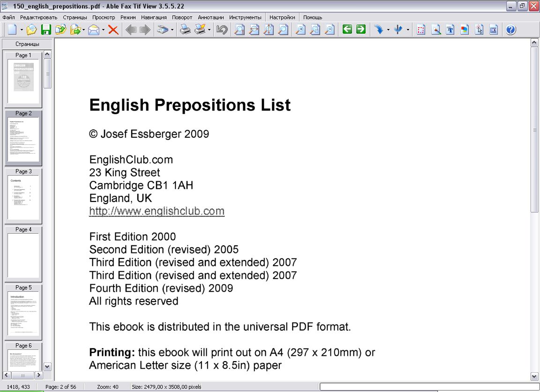Select the Page 5 thumbnail
The width and height of the screenshot is (540, 392).
coord(23,311)
